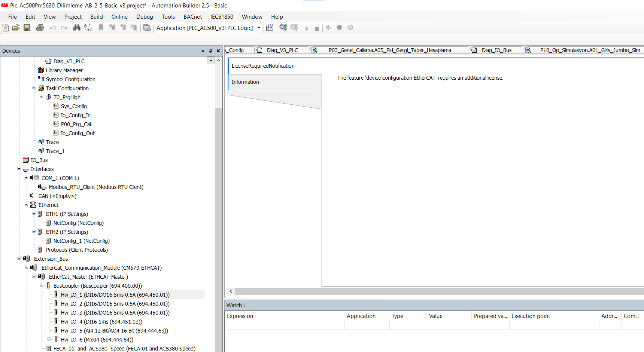Switch to the Diag_IO_Bus tab

[x=496, y=50]
